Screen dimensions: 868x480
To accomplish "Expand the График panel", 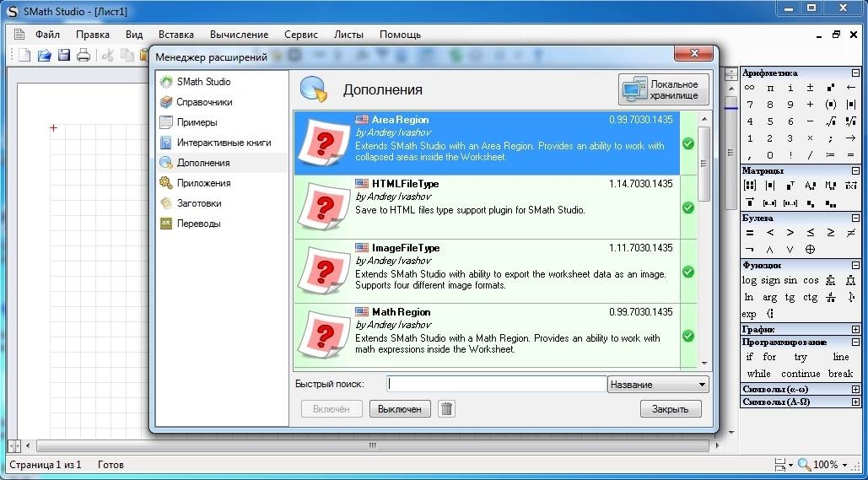I will (856, 329).
